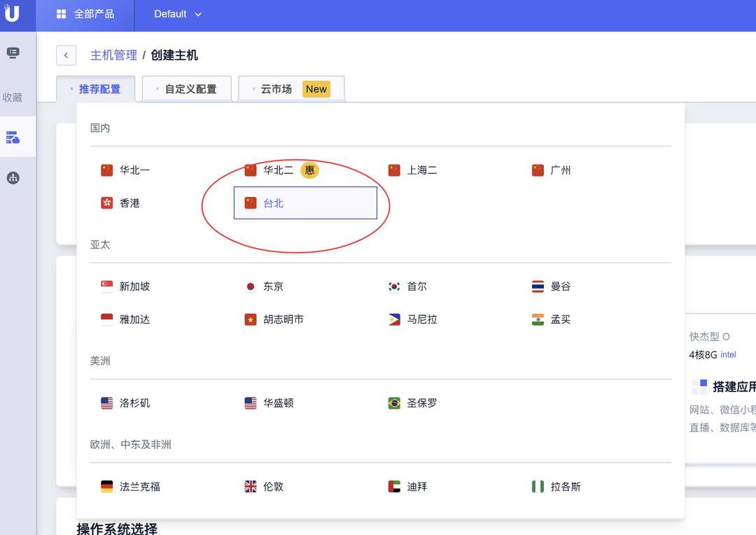Click the Hong Kong flag icon
The height and width of the screenshot is (535, 756).
[x=106, y=203]
